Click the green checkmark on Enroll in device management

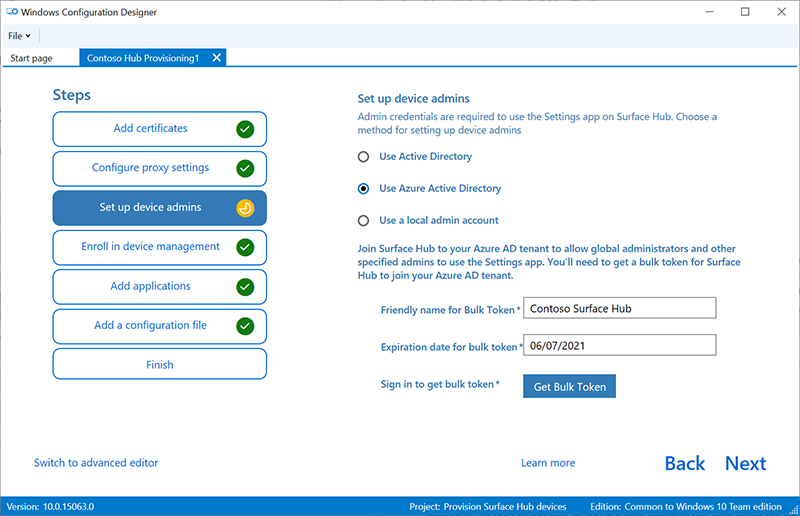click(245, 247)
